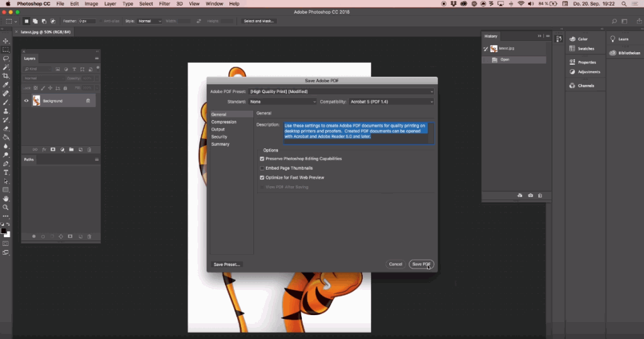Click Add layer mask icon in Layers

coord(53,150)
